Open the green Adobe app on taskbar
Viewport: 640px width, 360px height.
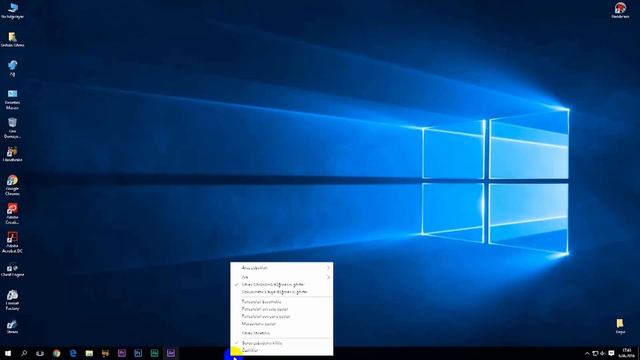(154, 353)
